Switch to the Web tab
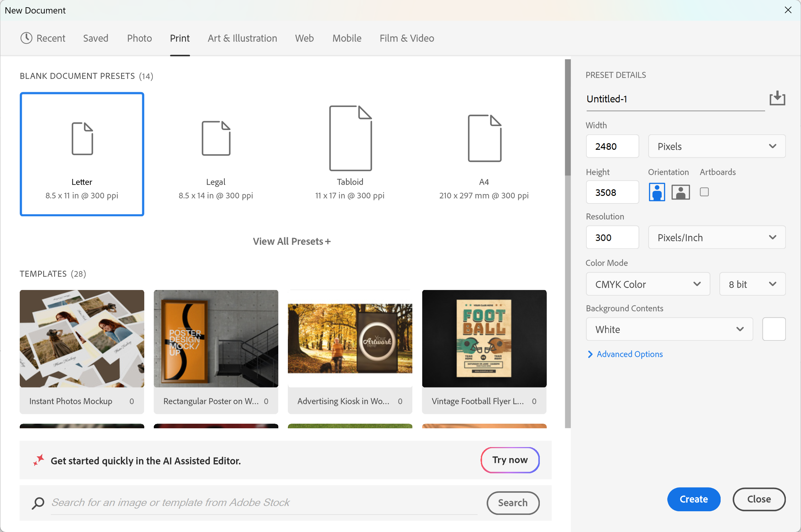Image resolution: width=801 pixels, height=532 pixels. point(304,38)
